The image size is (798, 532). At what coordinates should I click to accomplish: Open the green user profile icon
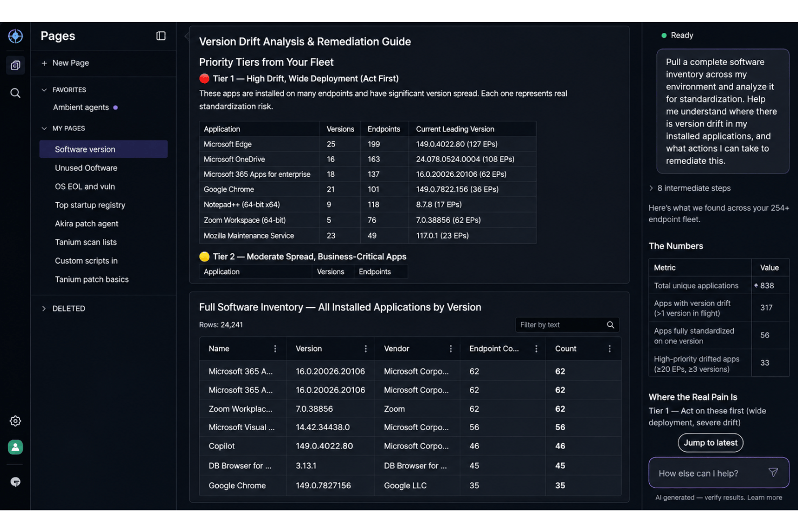pos(15,447)
